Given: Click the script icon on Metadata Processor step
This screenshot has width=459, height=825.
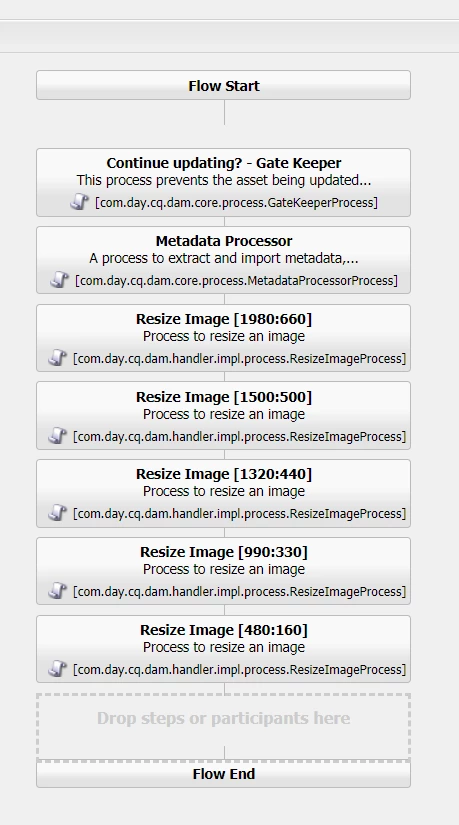Looking at the screenshot, I should [x=59, y=280].
